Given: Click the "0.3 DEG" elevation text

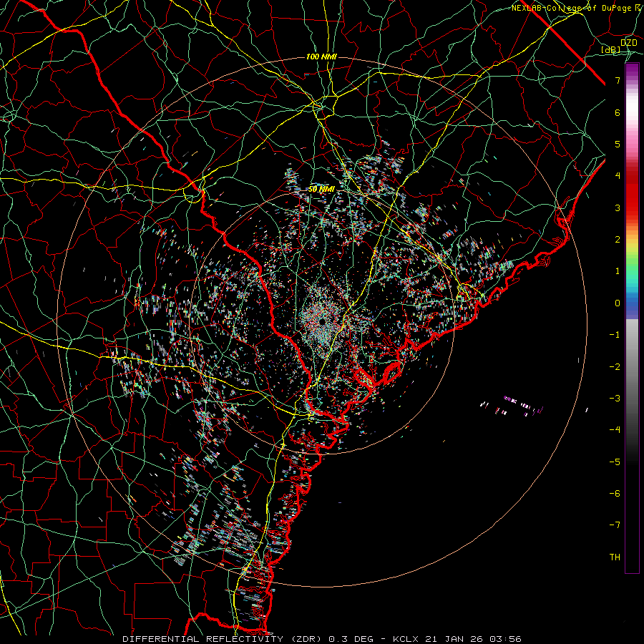Looking at the screenshot, I should tap(351, 639).
